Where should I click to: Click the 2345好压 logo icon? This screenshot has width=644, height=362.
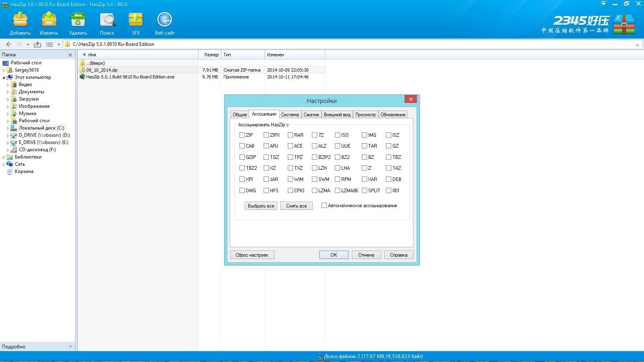point(624,24)
